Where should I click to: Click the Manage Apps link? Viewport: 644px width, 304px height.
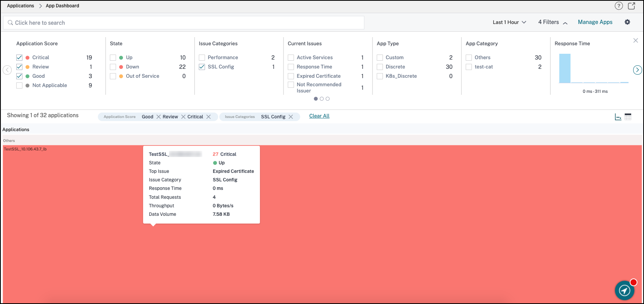pos(595,22)
